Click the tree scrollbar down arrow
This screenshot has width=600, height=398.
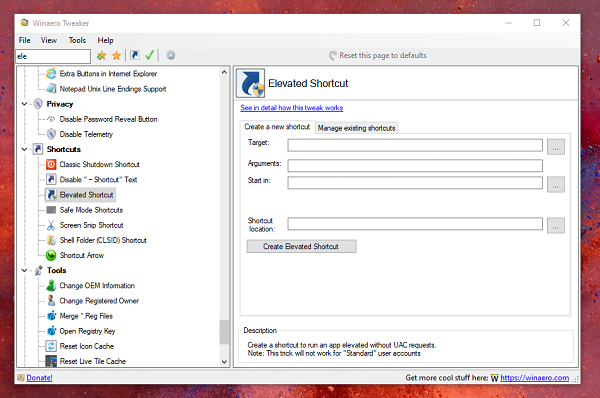pyautogui.click(x=224, y=362)
